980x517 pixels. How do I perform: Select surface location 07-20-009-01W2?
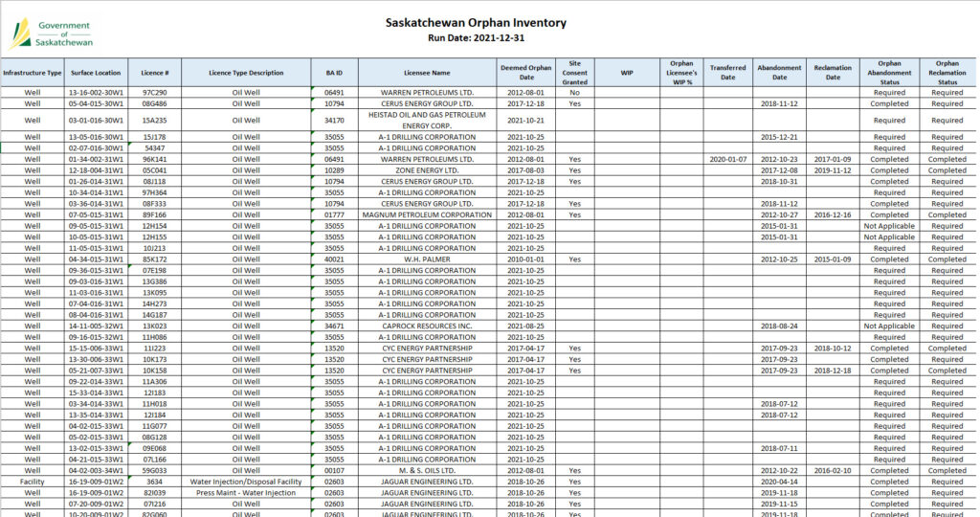coord(96,504)
